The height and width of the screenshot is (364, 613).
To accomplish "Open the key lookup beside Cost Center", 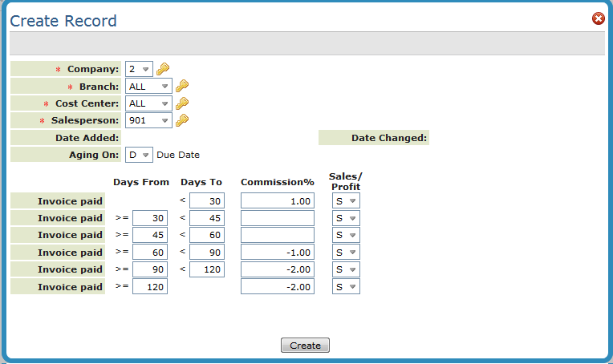I will pyautogui.click(x=182, y=103).
